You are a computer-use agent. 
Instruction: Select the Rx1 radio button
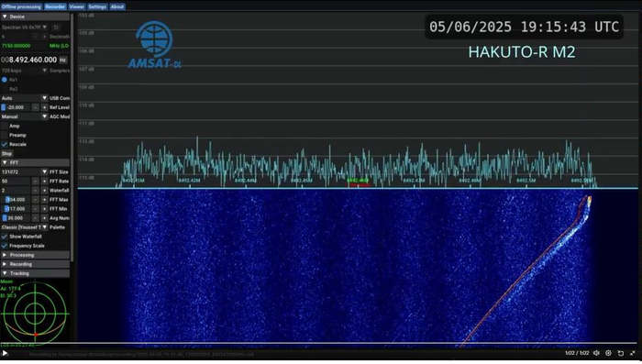click(x=5, y=80)
